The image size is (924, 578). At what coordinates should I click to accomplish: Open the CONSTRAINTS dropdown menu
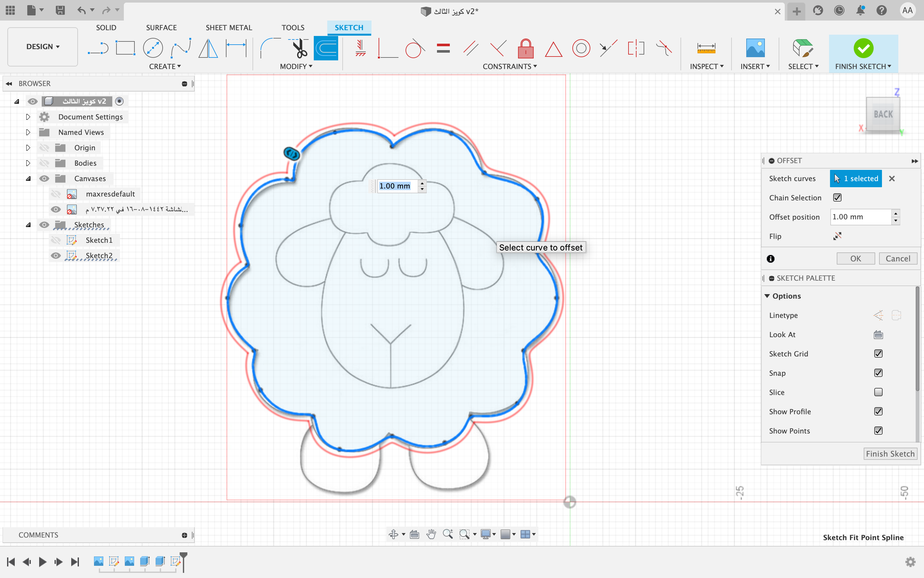(510, 66)
